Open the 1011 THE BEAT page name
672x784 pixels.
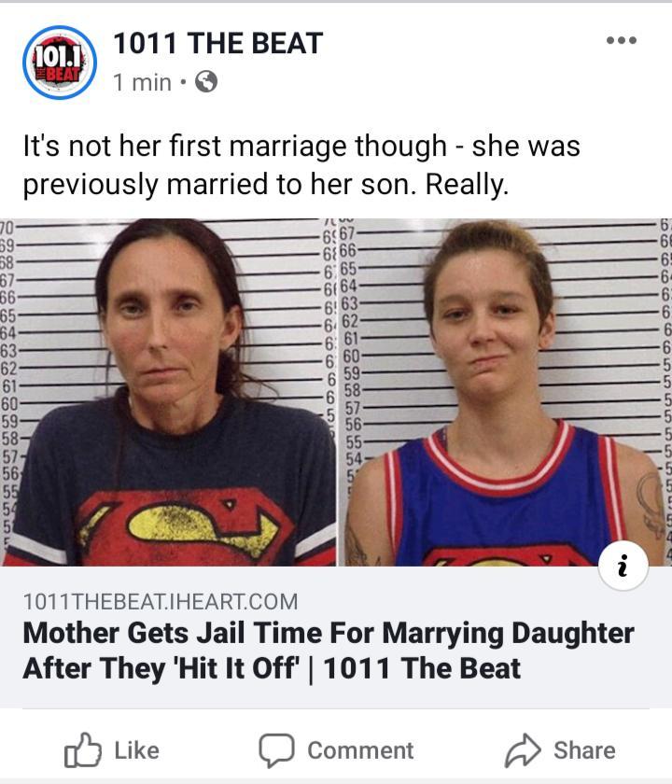click(218, 43)
